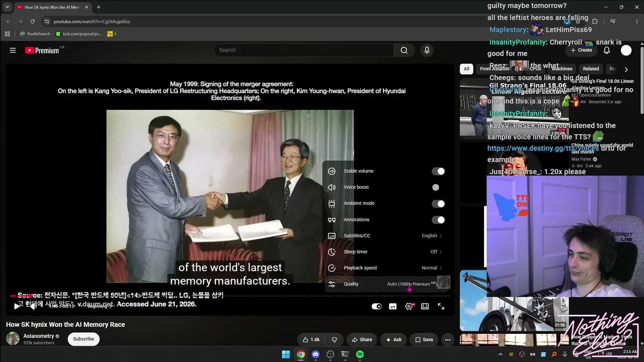Select the All filter chip
This screenshot has width=644, height=362.
click(466, 69)
